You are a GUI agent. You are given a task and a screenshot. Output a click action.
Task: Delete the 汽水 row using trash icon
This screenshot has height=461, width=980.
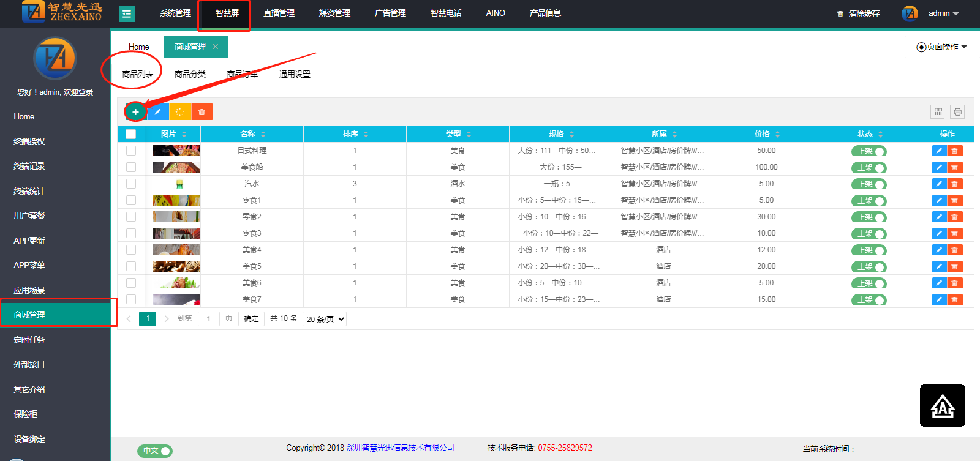point(954,184)
